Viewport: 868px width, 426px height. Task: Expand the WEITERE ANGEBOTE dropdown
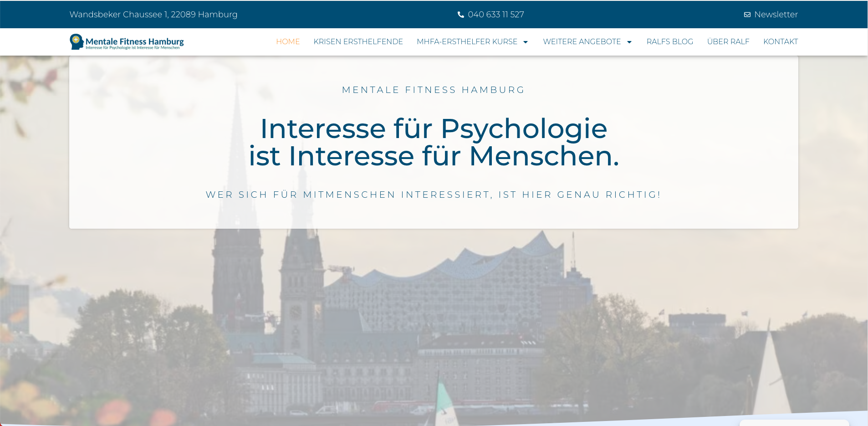pos(582,41)
